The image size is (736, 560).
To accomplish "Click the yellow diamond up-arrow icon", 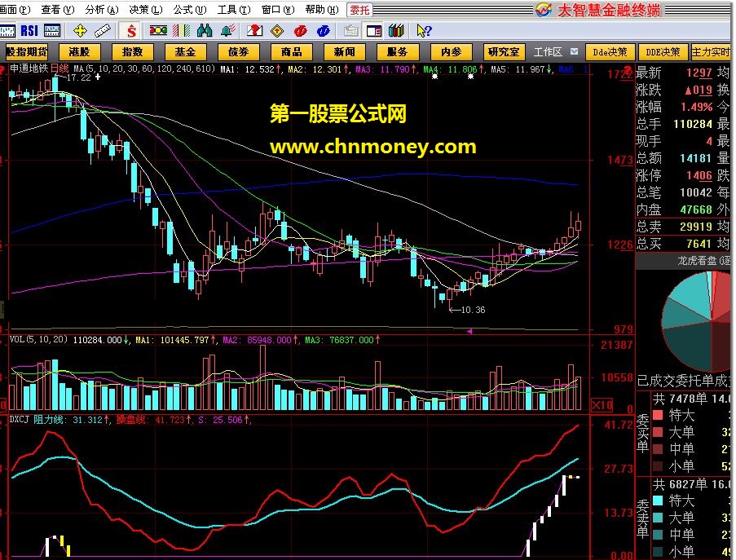I will 277,31.
